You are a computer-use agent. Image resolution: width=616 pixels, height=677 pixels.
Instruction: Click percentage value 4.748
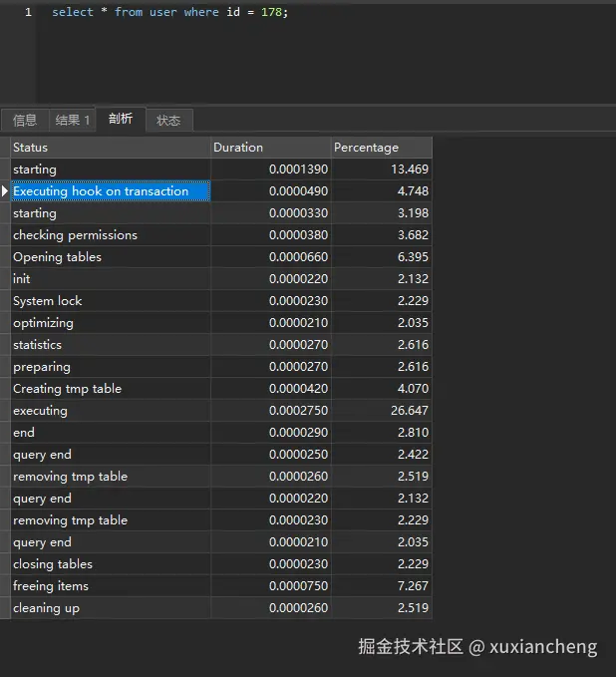[x=413, y=190]
